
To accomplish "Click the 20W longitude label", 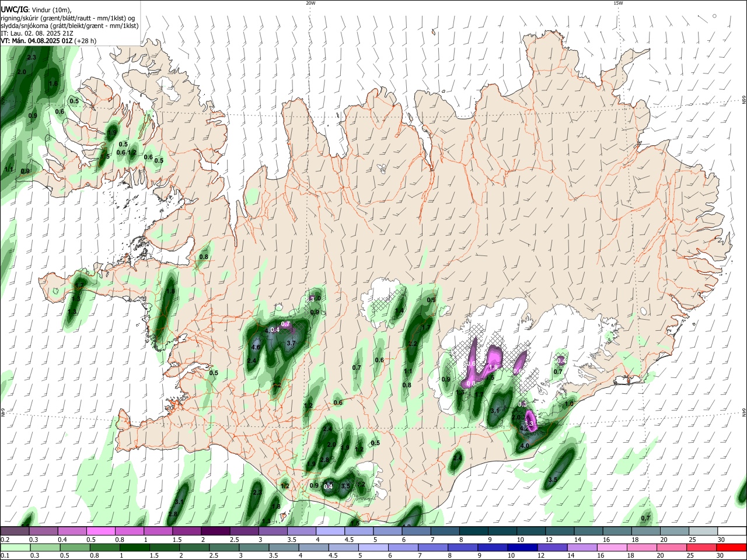I will pyautogui.click(x=310, y=3).
